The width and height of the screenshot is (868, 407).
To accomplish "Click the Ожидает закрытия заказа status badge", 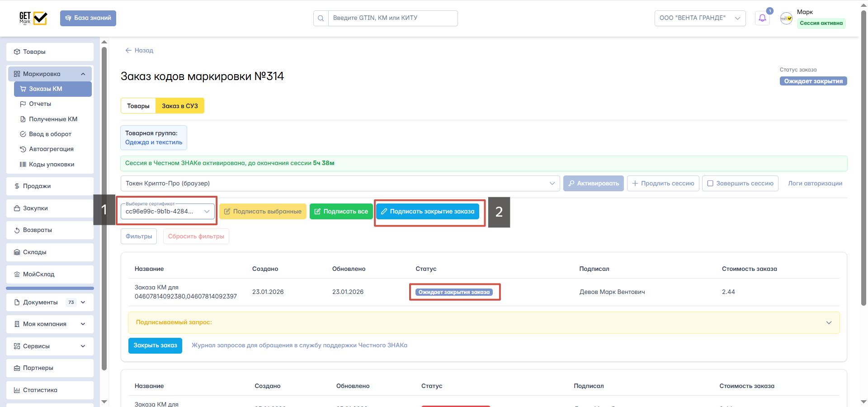I will point(454,292).
